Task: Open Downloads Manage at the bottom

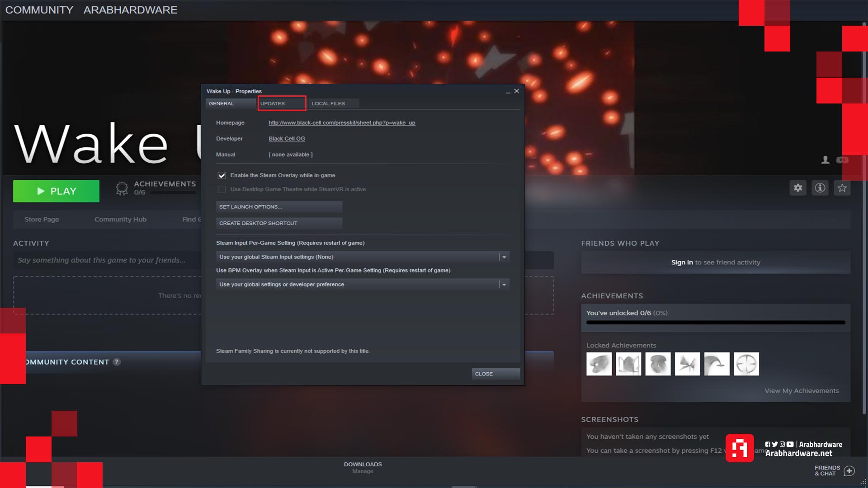Action: 363,468
